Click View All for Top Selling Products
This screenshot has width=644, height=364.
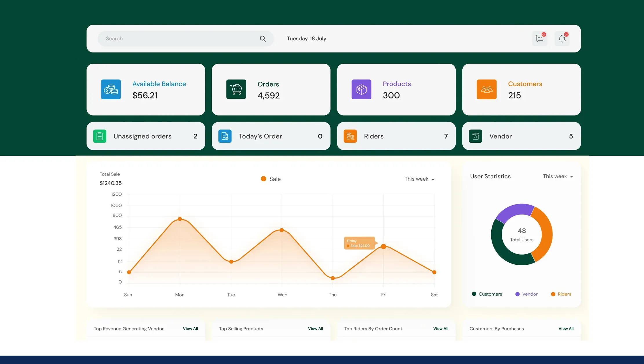tap(315, 328)
